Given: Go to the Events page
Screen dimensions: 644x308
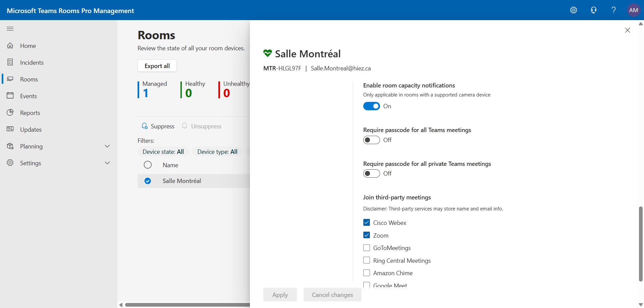Looking at the screenshot, I should pos(28,96).
